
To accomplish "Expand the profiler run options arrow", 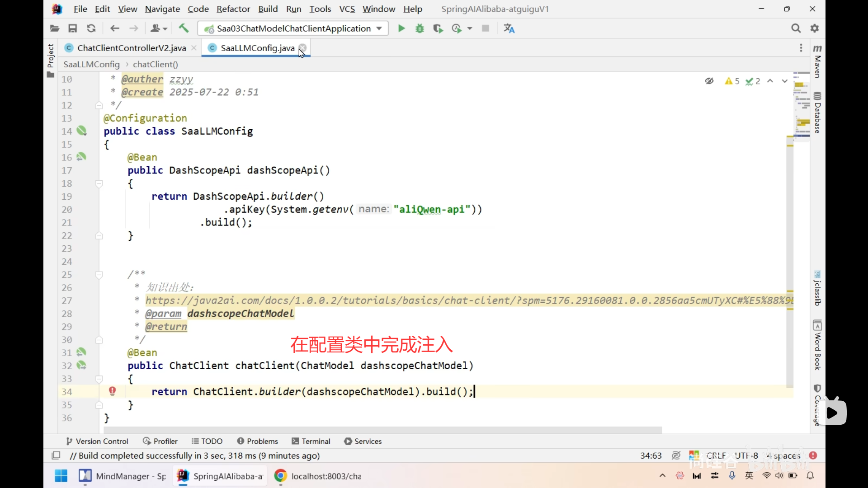I will (x=470, y=28).
